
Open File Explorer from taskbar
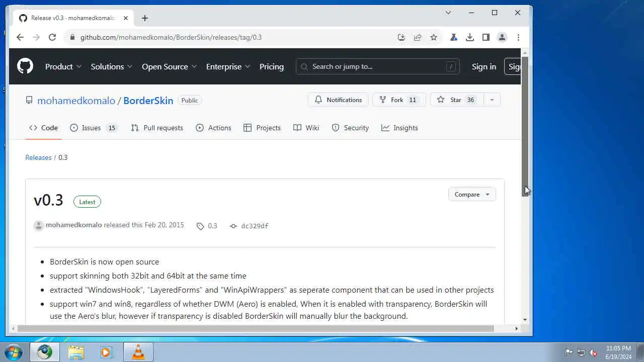coord(76,352)
